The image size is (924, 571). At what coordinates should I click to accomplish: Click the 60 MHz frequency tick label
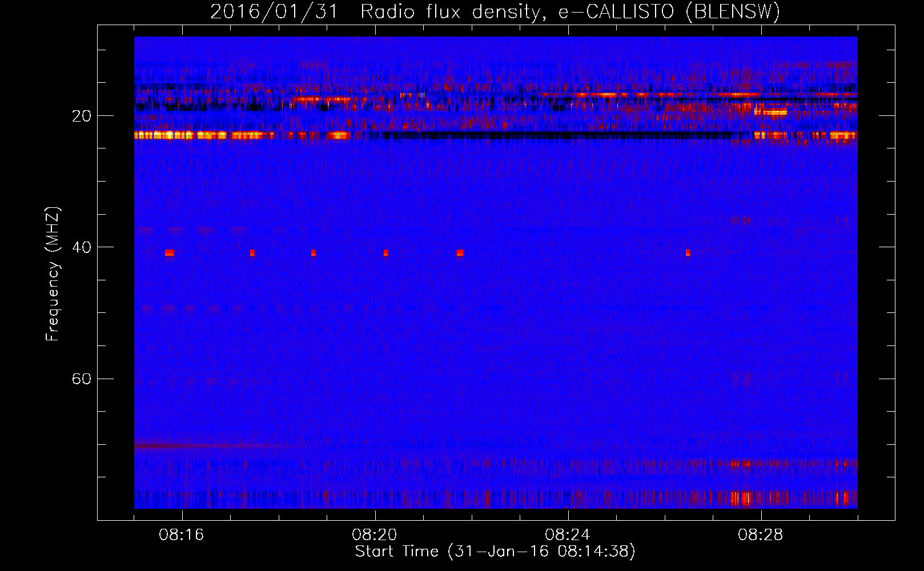tap(82, 379)
